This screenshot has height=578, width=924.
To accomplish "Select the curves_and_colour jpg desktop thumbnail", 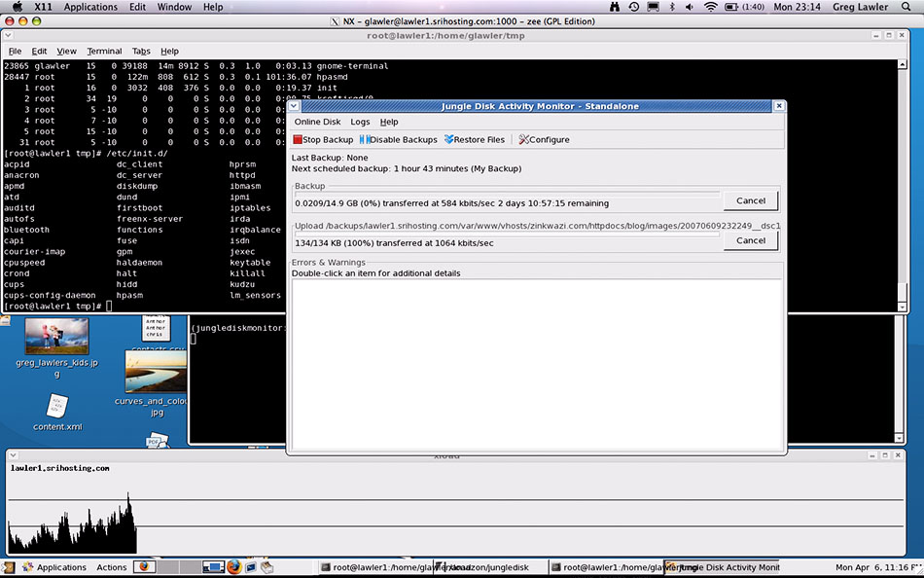I will pos(156,372).
